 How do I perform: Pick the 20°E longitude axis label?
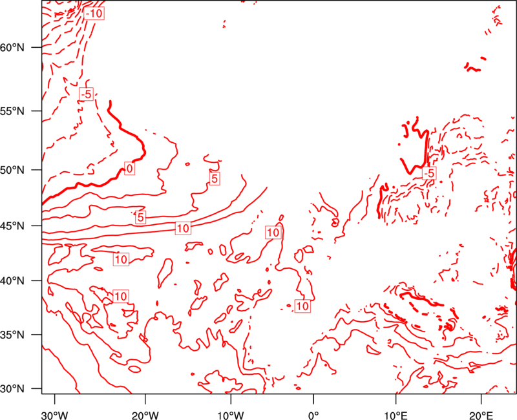(481, 415)
